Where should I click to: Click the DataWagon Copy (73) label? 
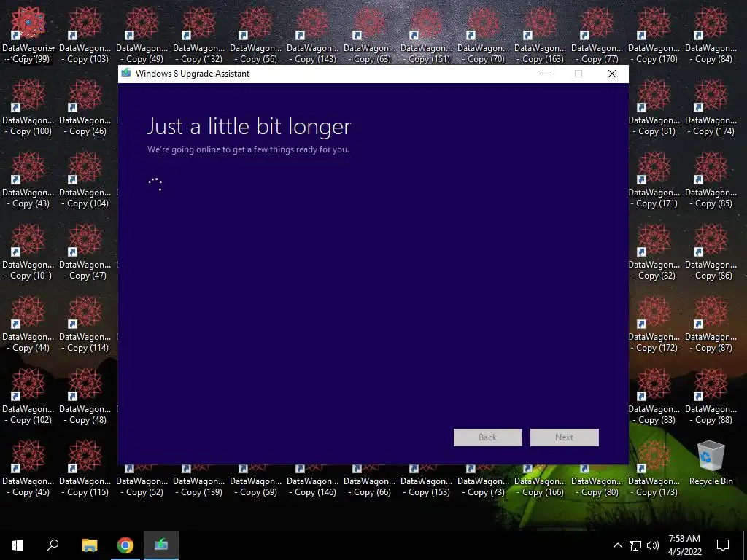click(484, 486)
